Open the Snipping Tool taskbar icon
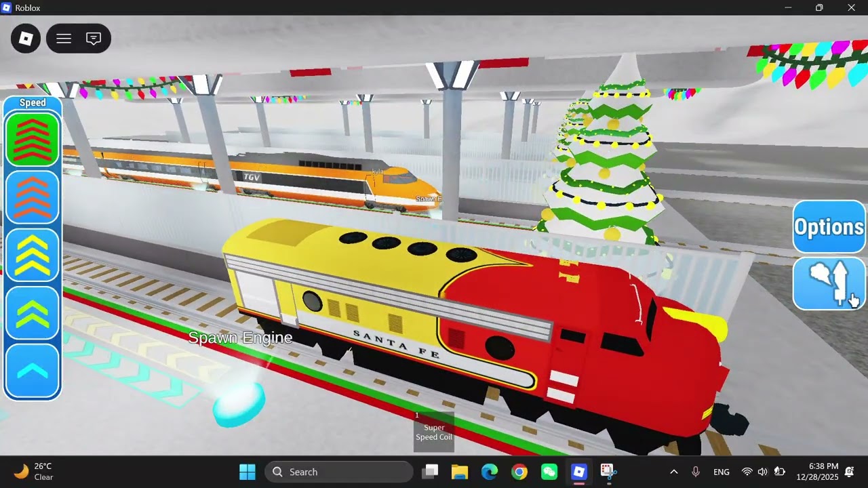 coord(608,472)
